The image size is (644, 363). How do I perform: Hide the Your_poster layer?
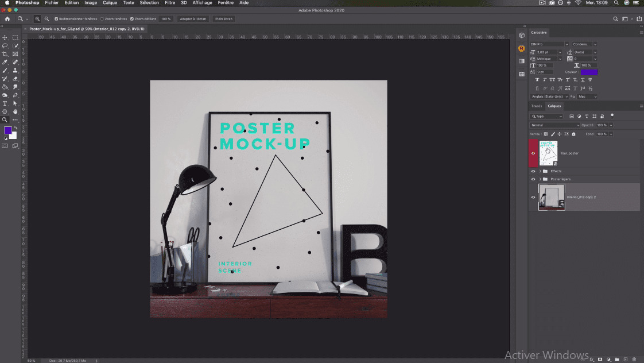point(533,153)
